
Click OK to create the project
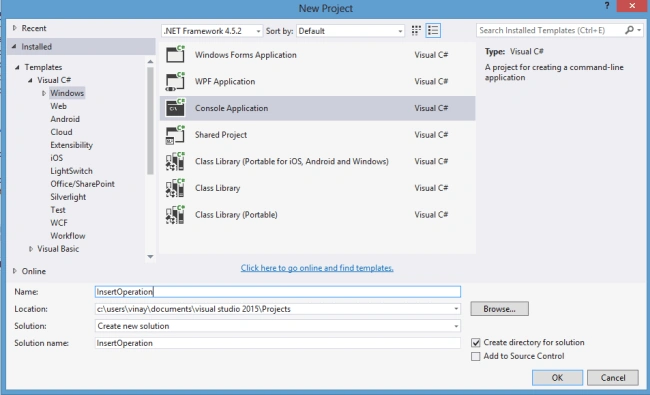[x=557, y=378]
